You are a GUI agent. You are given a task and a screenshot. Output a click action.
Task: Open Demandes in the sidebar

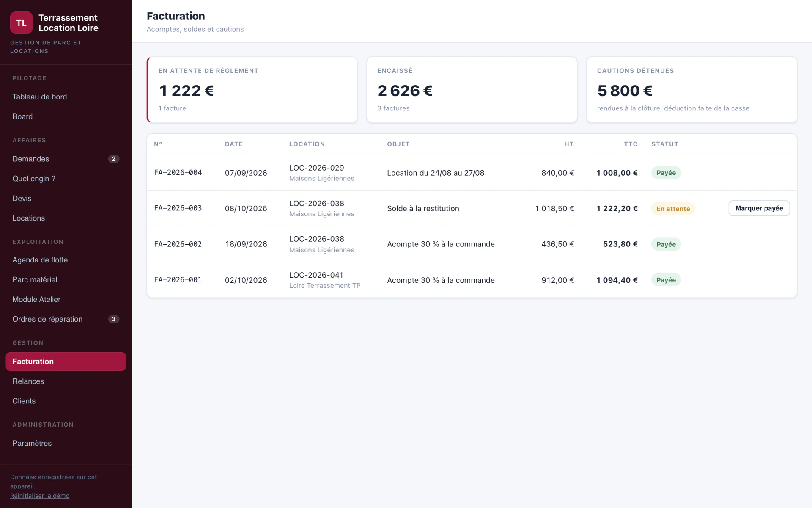tap(66, 159)
